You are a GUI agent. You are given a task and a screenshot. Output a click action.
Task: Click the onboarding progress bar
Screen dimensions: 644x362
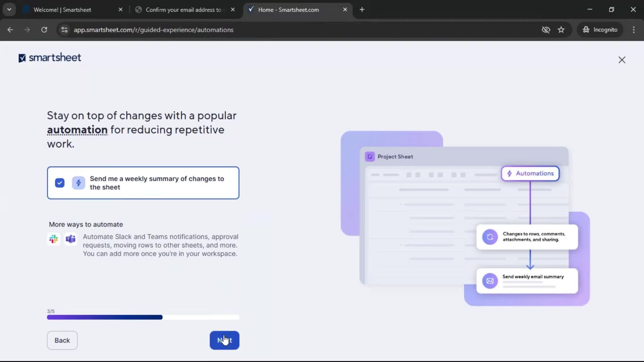144,317
